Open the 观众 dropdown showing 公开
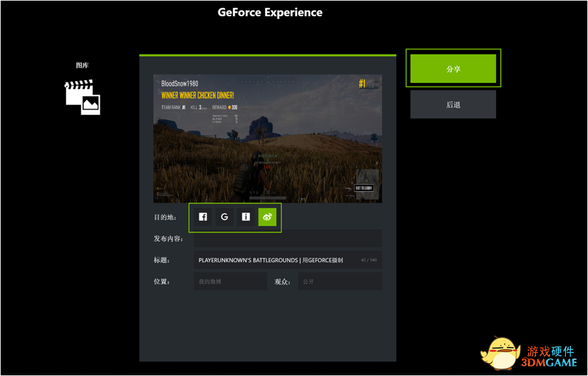Screen dimensions: 588x376 [340, 281]
